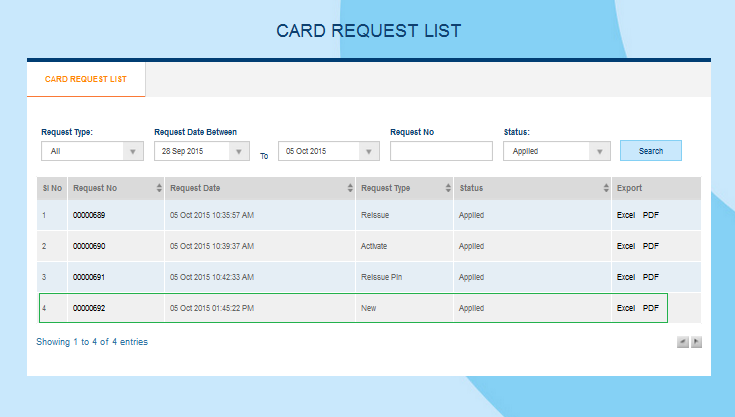Switch to the Card Request List tab
735x417 pixels.
click(86, 79)
